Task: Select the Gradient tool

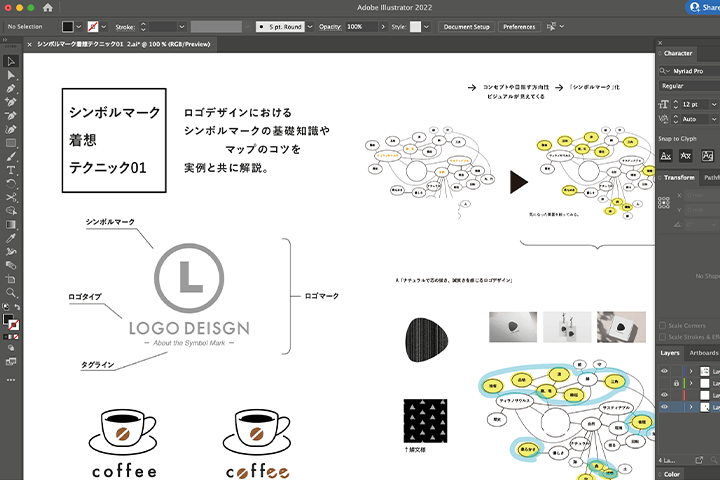Action: tap(11, 225)
